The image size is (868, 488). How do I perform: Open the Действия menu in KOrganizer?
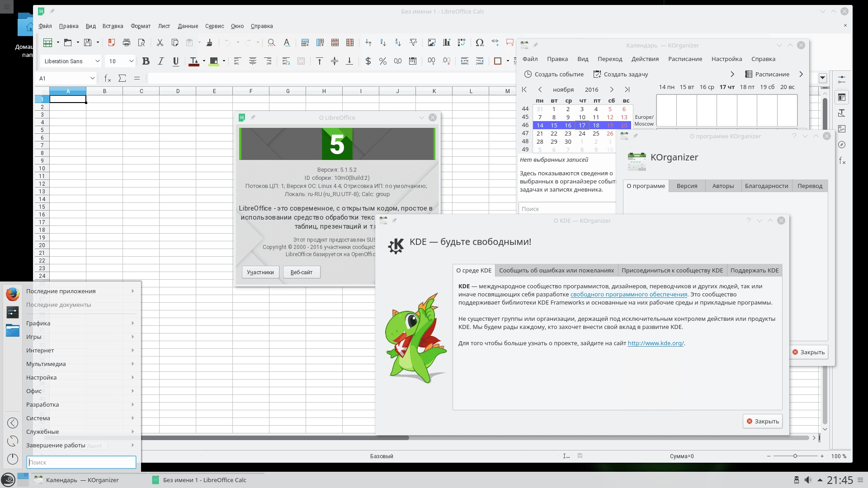[645, 59]
